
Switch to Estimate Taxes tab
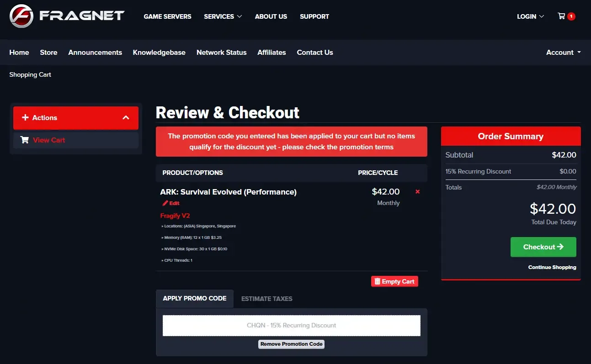(x=267, y=299)
